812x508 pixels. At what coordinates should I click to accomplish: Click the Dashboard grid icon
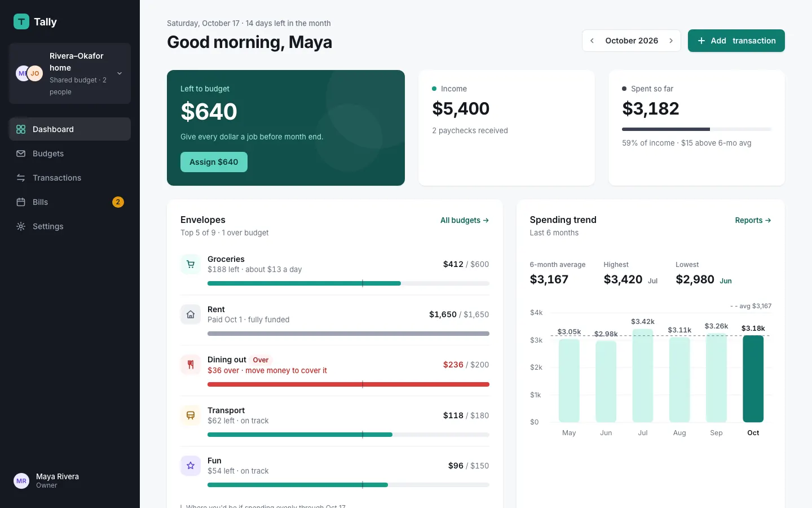21,129
